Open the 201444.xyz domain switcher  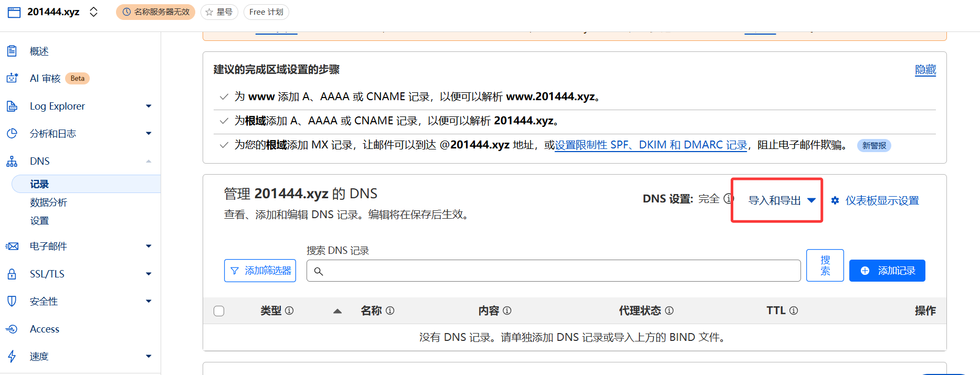coord(93,12)
